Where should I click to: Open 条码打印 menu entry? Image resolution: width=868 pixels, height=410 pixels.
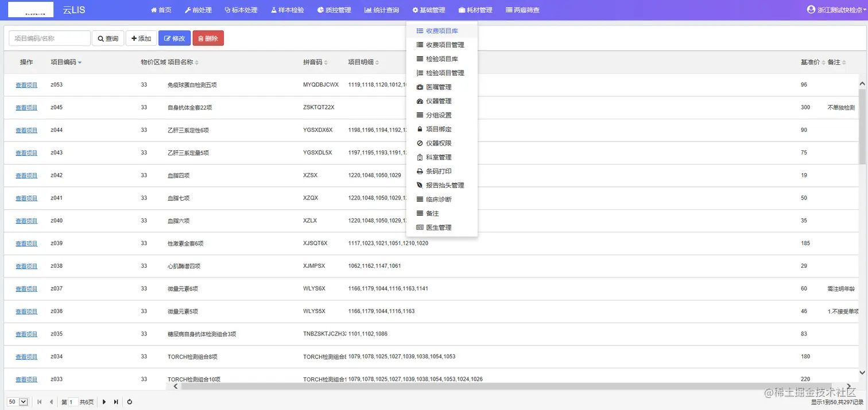(441, 171)
